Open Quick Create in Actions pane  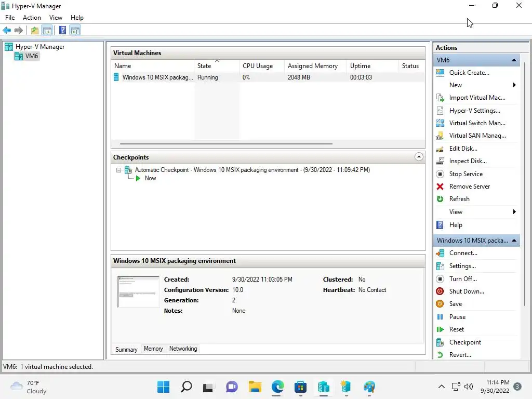click(x=469, y=73)
